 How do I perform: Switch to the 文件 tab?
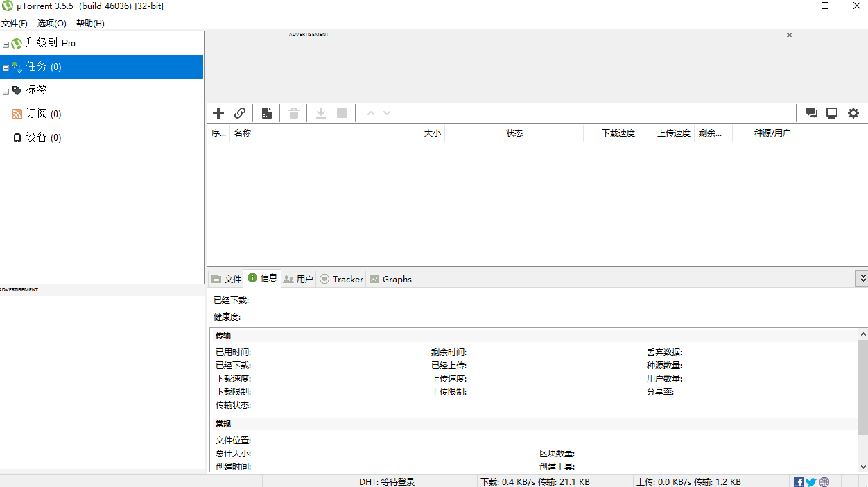pyautogui.click(x=226, y=279)
